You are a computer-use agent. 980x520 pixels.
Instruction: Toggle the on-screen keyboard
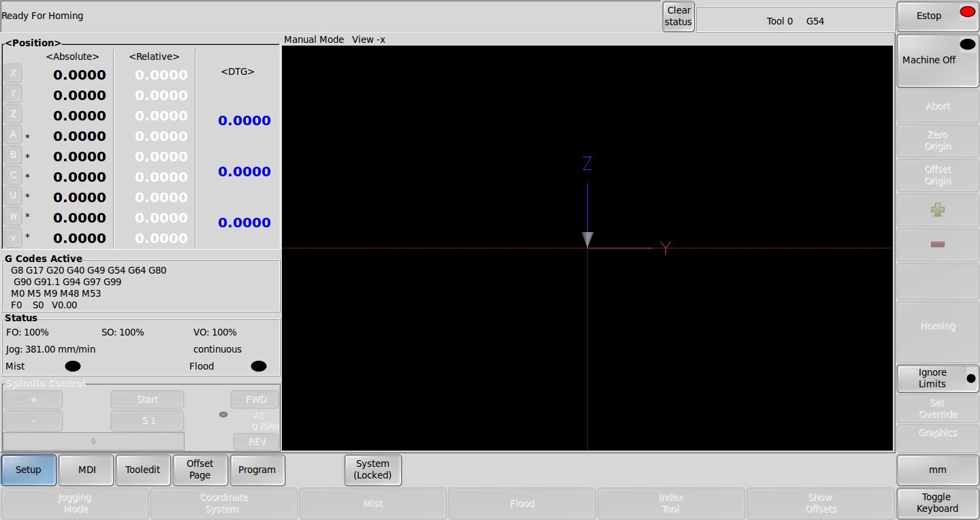tap(938, 503)
